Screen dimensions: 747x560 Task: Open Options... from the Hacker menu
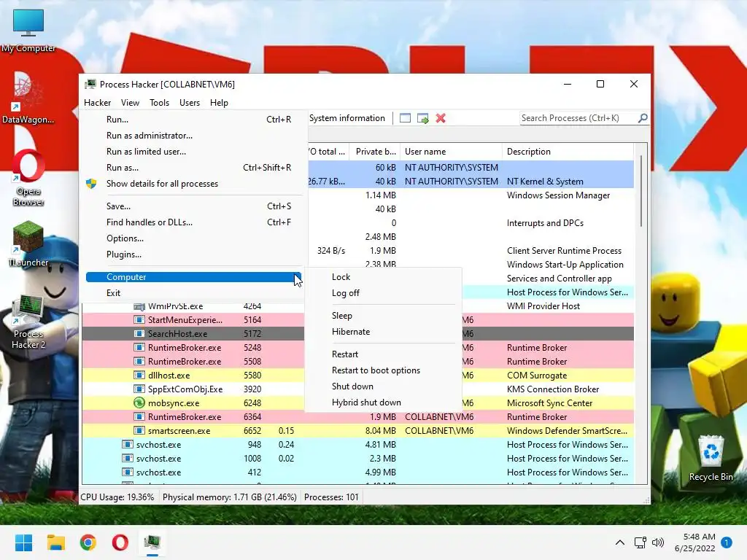tap(193, 238)
